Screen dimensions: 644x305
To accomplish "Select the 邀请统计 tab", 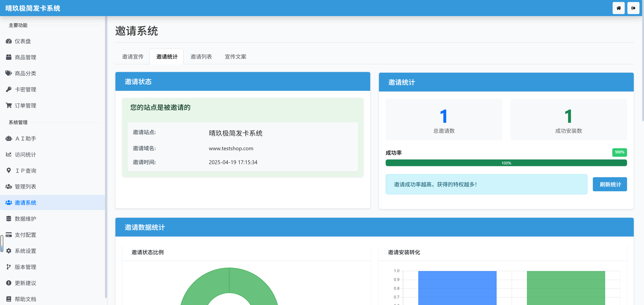I will click(167, 57).
